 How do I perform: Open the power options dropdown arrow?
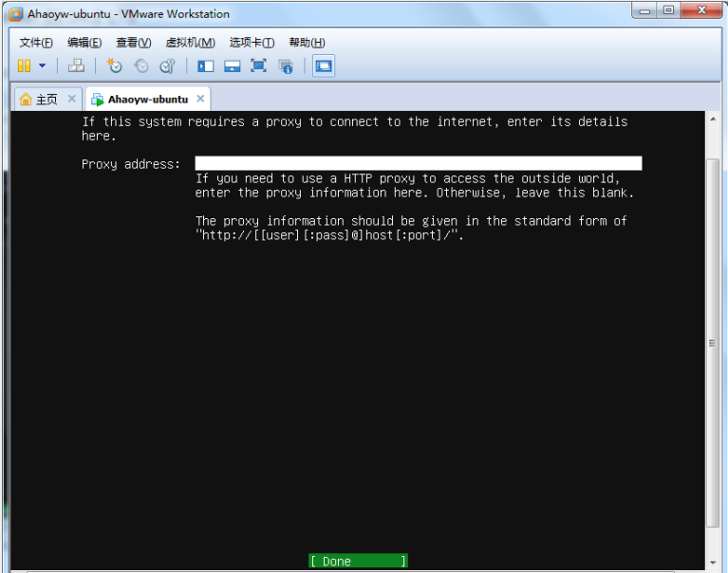(x=42, y=65)
